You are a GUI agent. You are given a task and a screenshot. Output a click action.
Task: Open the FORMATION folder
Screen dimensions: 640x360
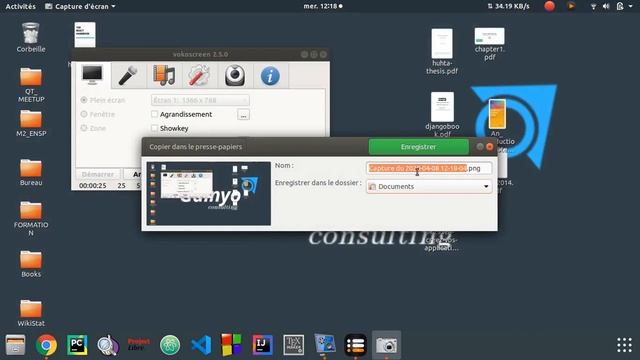[31, 218]
